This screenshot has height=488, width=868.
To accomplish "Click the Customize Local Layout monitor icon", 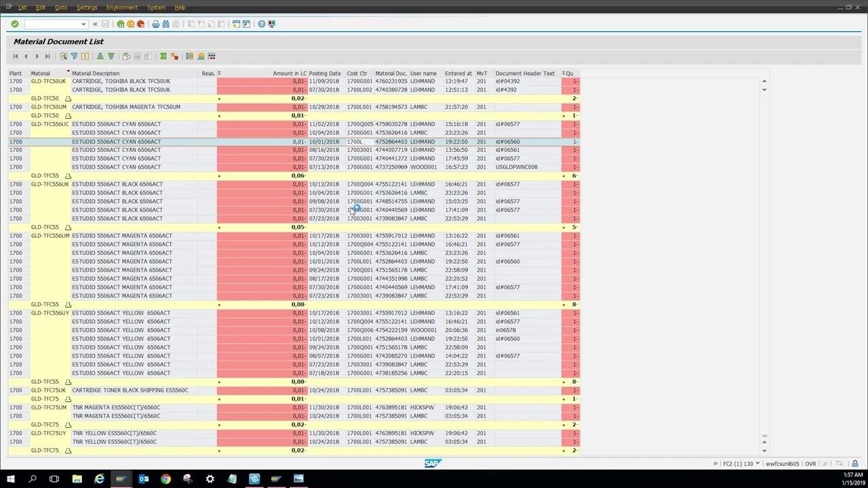I will pos(272,24).
